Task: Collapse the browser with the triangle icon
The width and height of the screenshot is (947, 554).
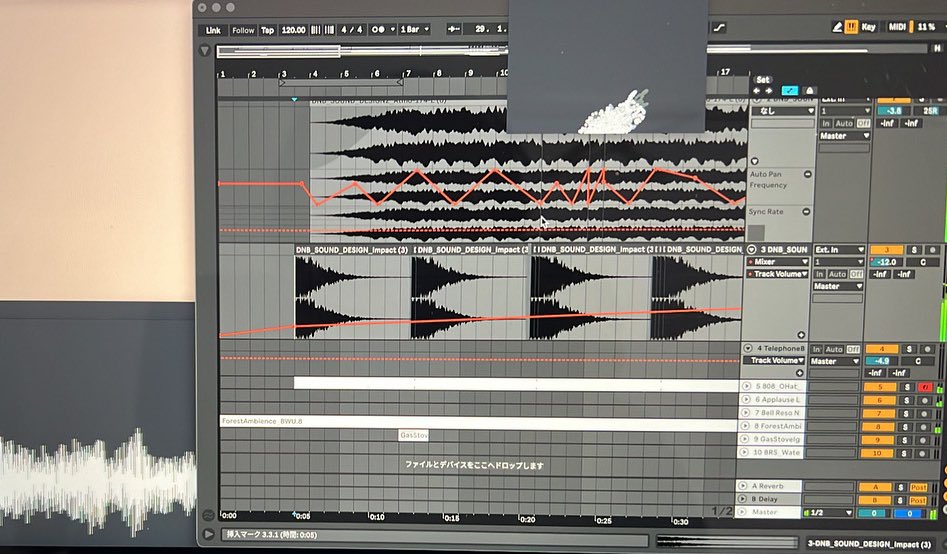Action: (205, 51)
